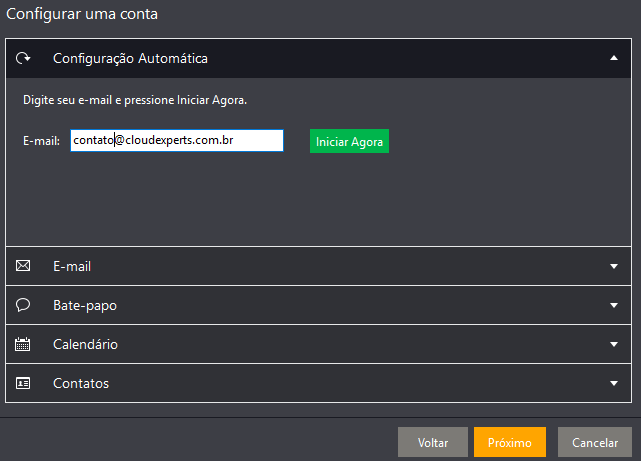
Task: Click the Calendário calendar icon
Action: 22,344
